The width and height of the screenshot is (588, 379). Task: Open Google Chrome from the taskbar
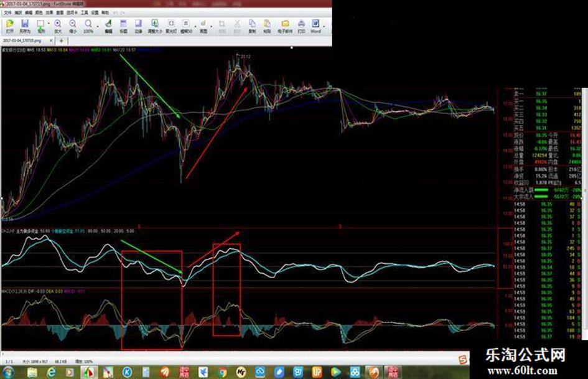point(223,372)
